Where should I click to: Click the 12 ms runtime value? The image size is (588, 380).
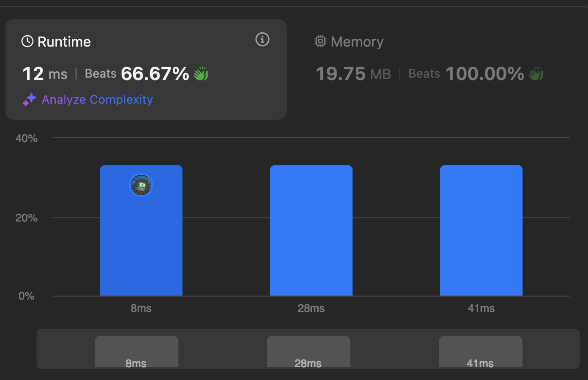[45, 74]
